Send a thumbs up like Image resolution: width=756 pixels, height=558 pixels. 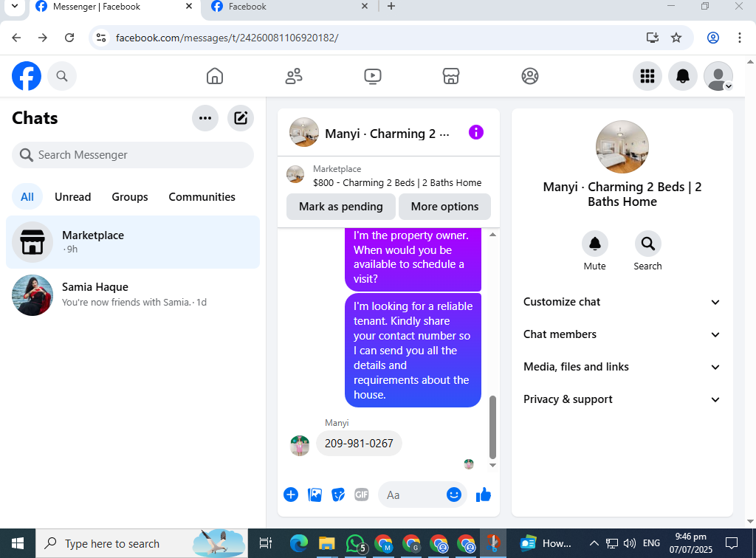(x=483, y=495)
